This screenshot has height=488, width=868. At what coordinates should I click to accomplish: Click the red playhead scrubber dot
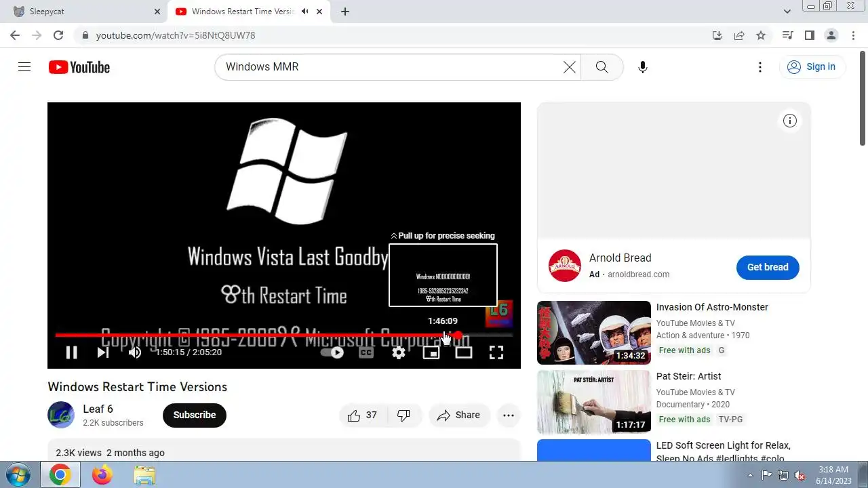pos(458,335)
